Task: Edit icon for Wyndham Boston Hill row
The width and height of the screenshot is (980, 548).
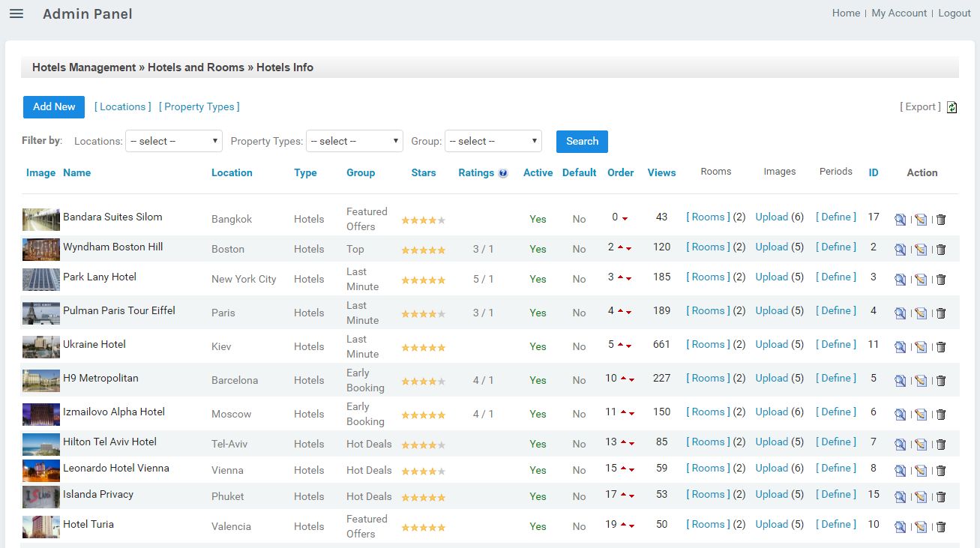Action: coord(921,250)
